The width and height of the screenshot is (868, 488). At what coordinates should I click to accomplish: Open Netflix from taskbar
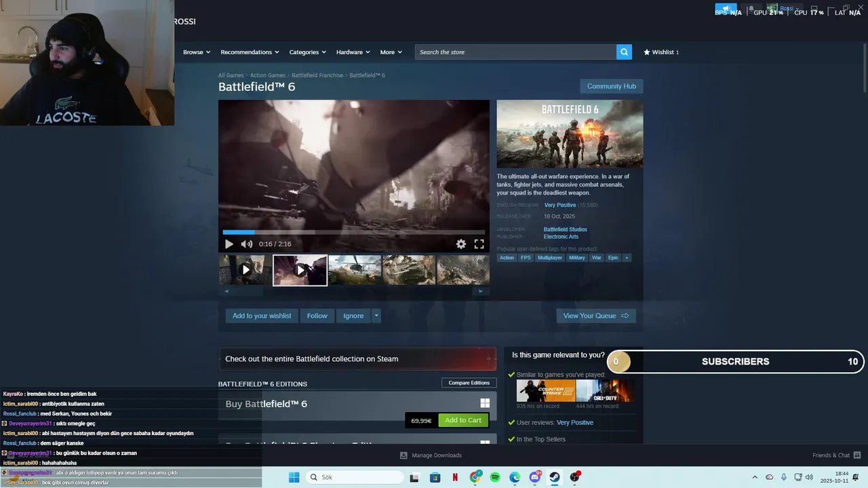click(455, 477)
